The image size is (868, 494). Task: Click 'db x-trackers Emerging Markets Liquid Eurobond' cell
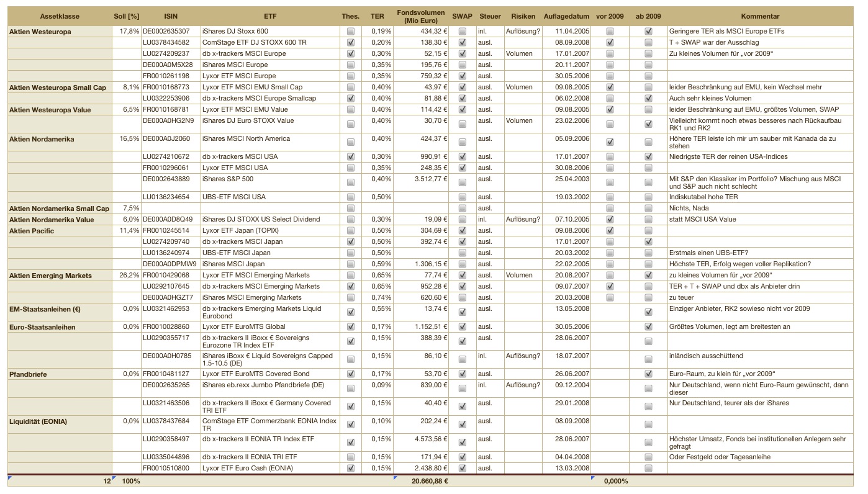270,312
